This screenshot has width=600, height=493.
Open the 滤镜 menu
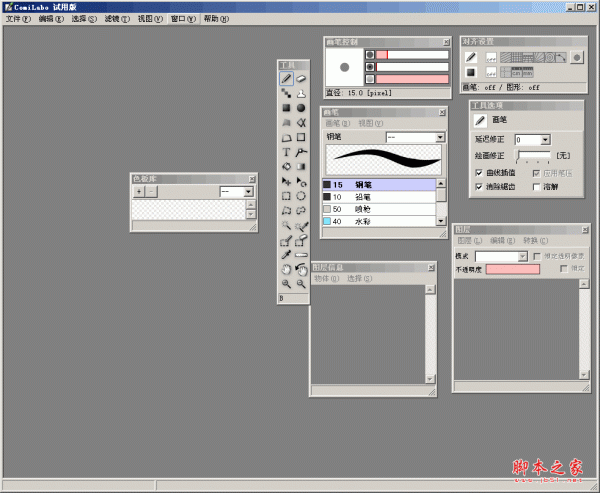pos(117,19)
